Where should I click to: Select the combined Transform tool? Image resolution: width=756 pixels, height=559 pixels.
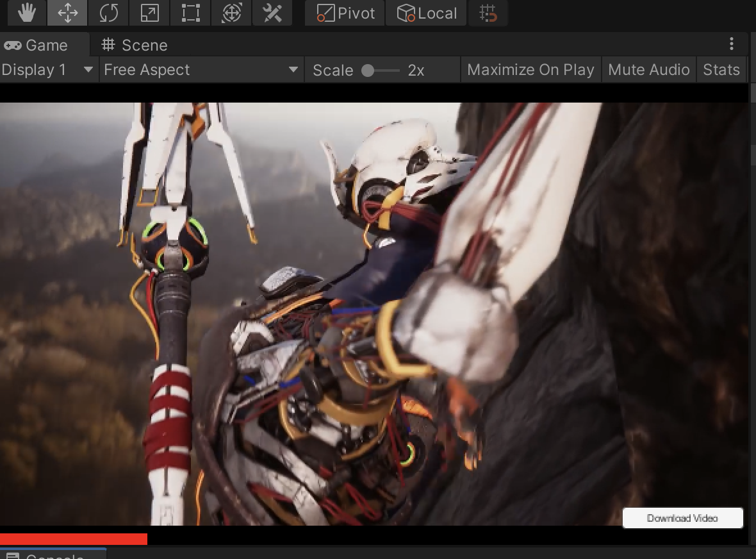point(231,13)
